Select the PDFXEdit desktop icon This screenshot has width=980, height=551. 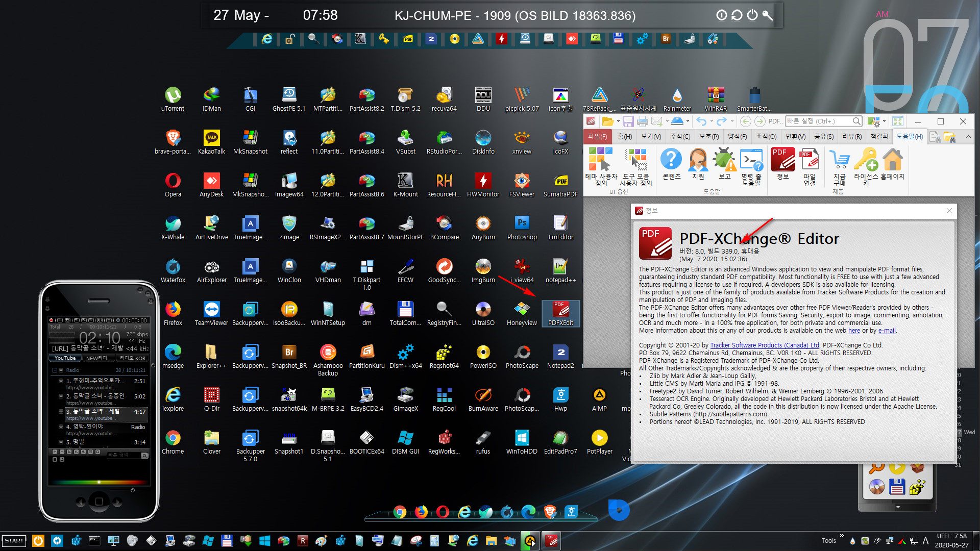[x=560, y=313]
